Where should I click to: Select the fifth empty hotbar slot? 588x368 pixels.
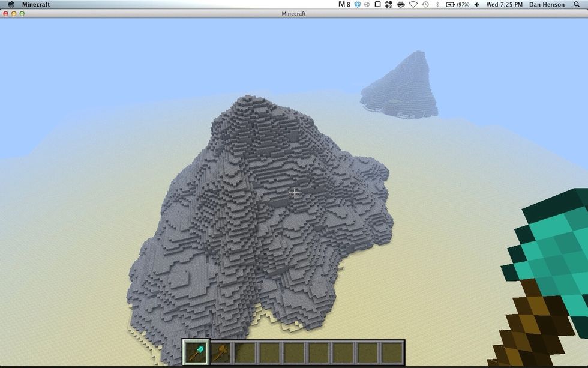[343, 352]
